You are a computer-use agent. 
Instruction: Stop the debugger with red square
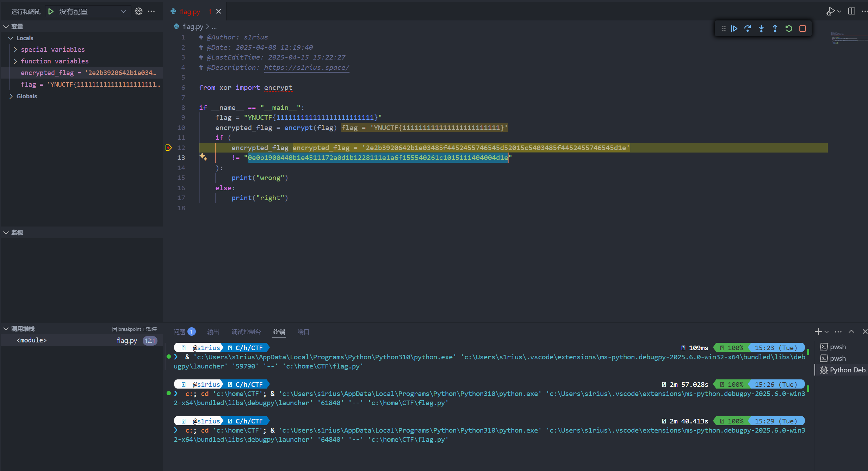802,29
